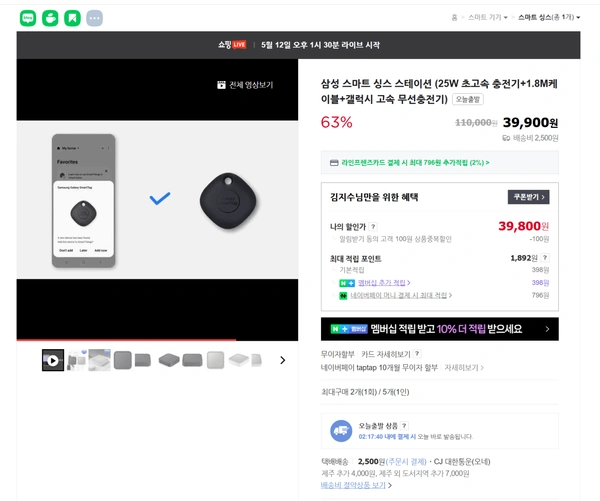Click the 2,500원(주문시 결제) delivery fee text
600x501 pixels.
(392, 462)
